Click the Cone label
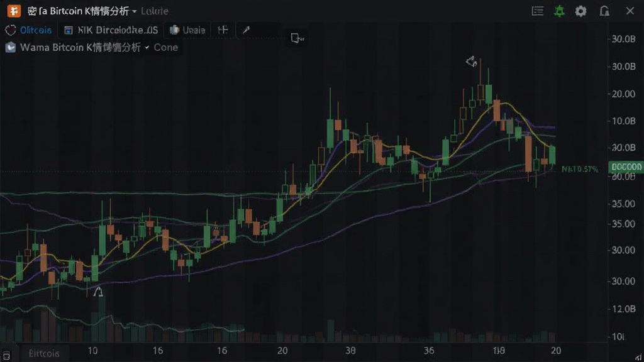Screen dimensions: 644x362 [166, 48]
